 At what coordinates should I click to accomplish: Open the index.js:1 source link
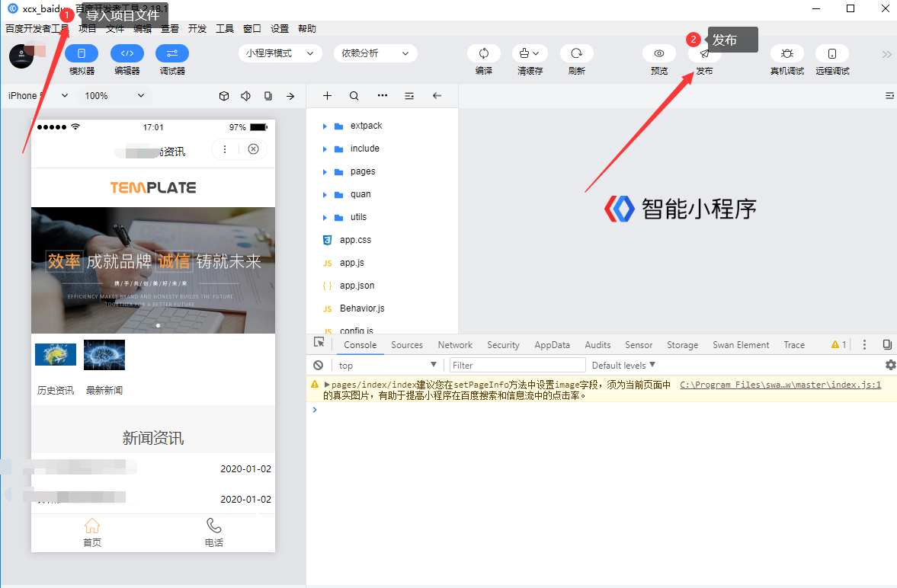pyautogui.click(x=780, y=385)
